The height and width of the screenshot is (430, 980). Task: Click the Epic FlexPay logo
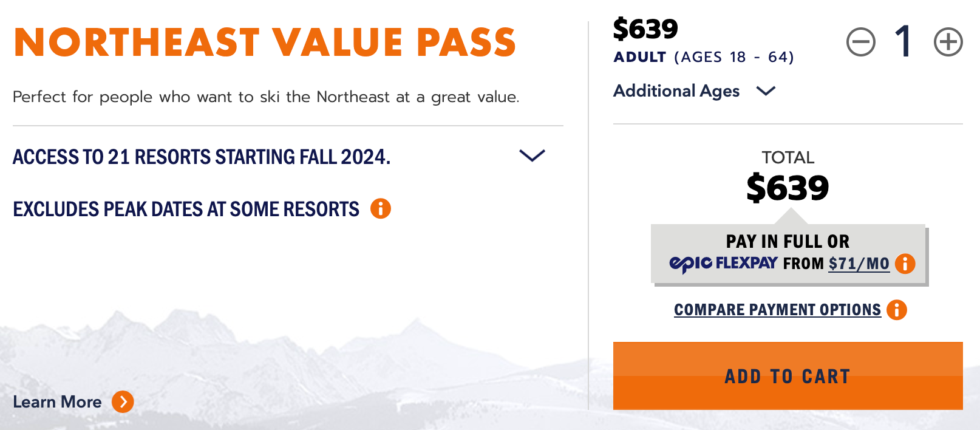click(x=723, y=264)
